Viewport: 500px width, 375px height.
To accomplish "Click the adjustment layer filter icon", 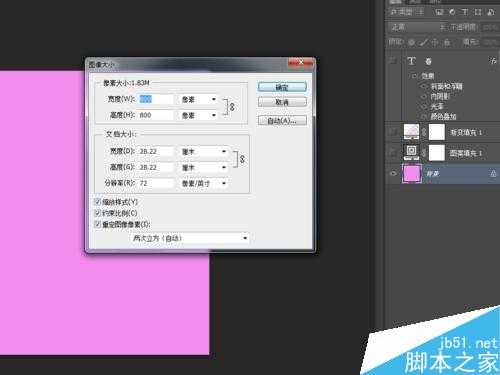I will pos(452,12).
